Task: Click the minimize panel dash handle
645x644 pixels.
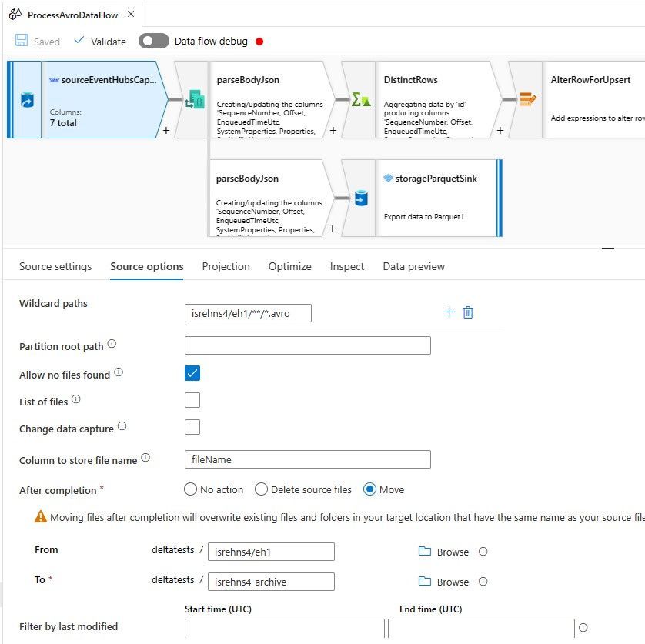Action: 608,249
